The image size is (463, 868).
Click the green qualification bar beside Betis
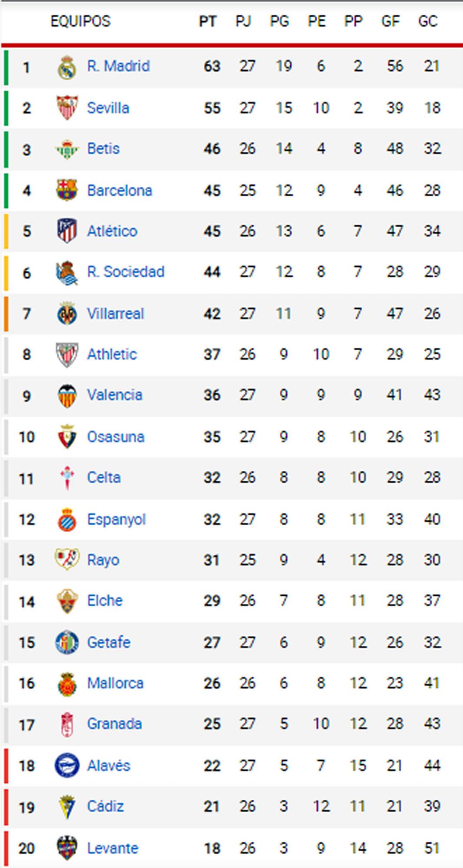[x=6, y=148]
